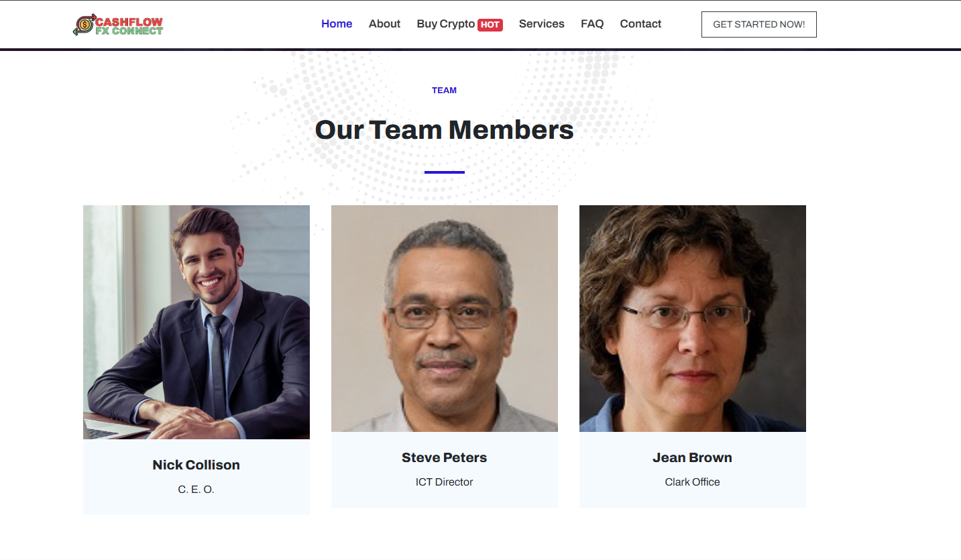
Task: Click the small TEAM section label
Action: [x=444, y=91]
